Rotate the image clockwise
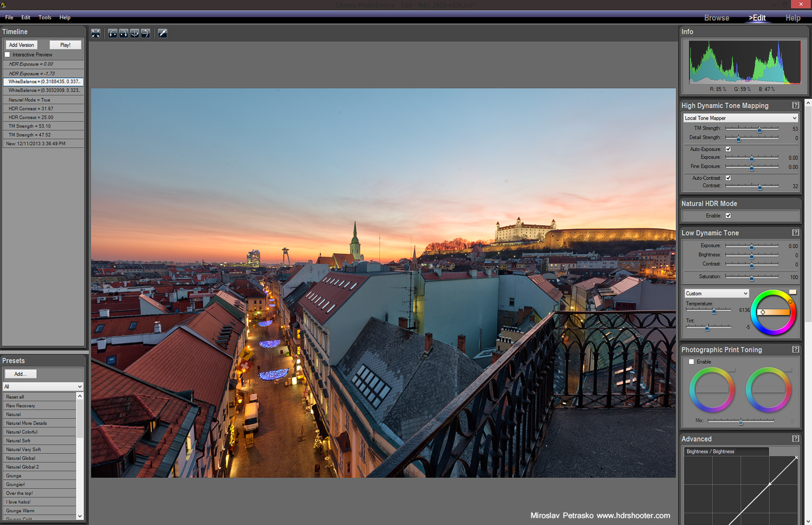Screen dimensions: 812x525 [x=124, y=34]
